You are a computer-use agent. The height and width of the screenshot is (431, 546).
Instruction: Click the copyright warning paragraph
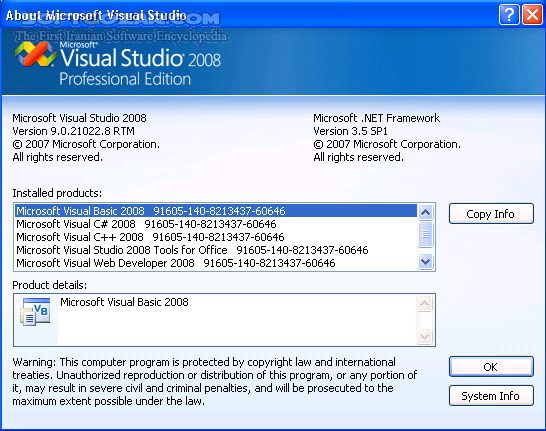point(214,382)
